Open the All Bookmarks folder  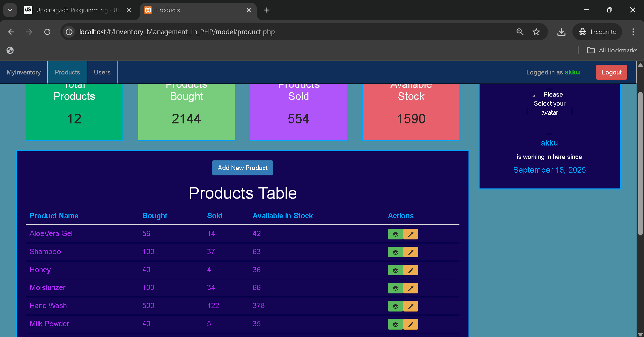click(612, 50)
